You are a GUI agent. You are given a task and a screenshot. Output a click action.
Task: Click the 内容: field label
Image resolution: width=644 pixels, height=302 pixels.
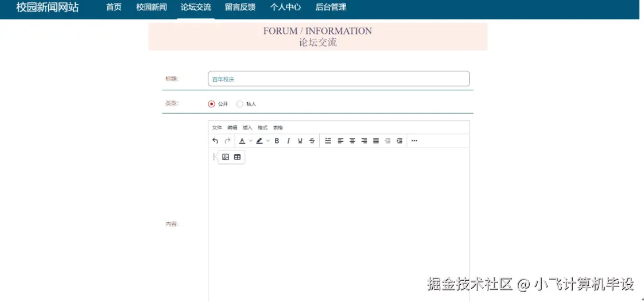pyautogui.click(x=172, y=224)
